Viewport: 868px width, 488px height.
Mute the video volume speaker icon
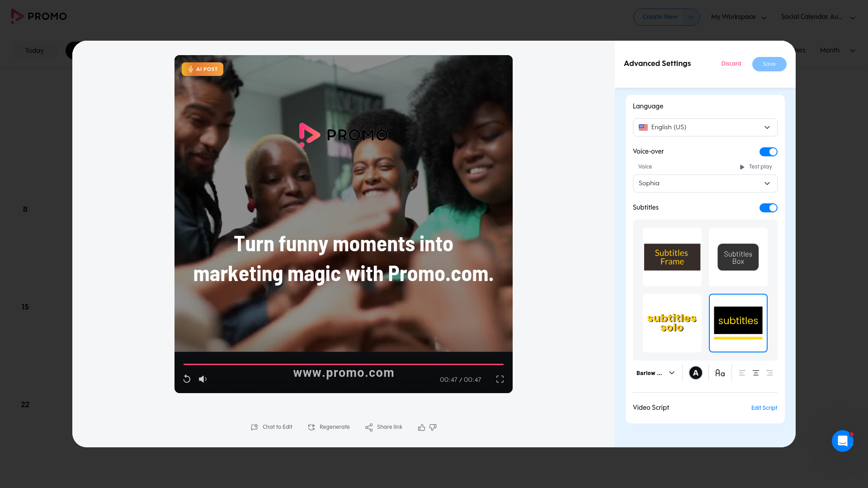[203, 379]
